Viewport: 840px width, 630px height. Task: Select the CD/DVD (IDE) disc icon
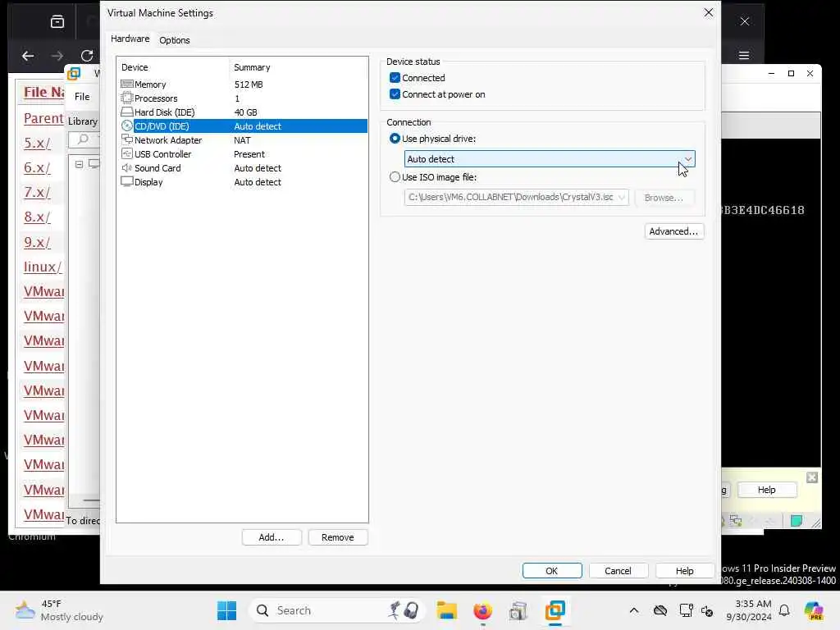[127, 126]
